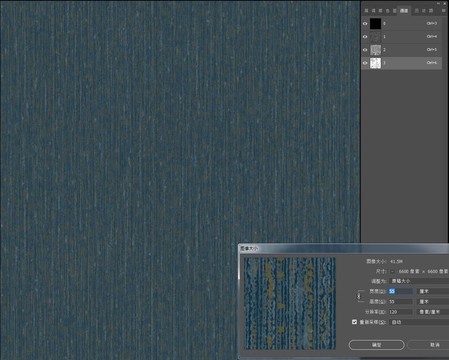Select the black channel 0 thumbnail
449x360 pixels.
pos(375,24)
